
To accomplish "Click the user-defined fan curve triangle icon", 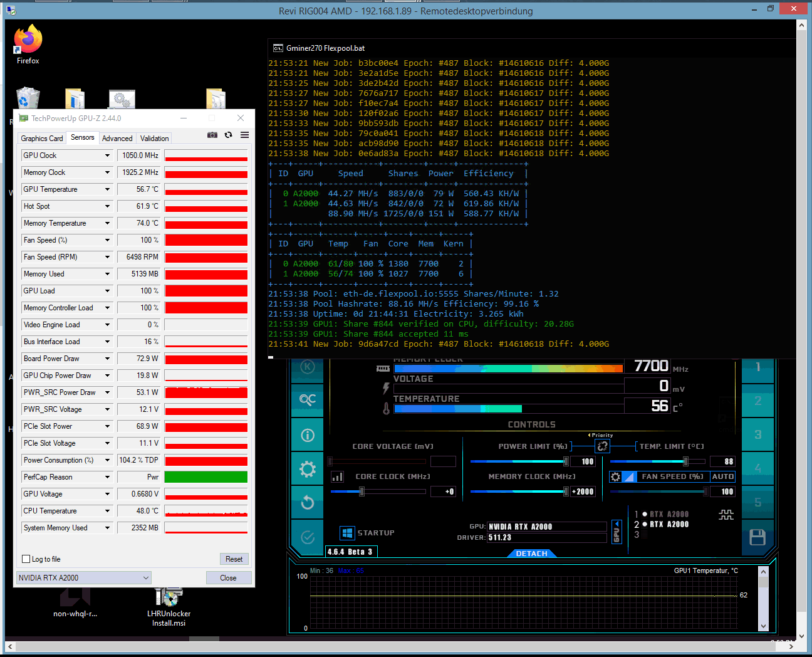I will (629, 477).
